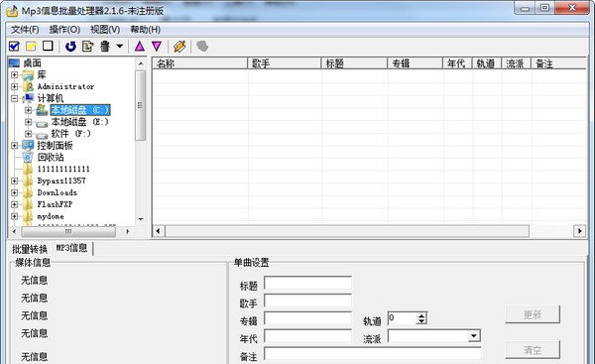The width and height of the screenshot is (595, 364).
Task: Open the 视图(V) menu
Action: [x=105, y=30]
